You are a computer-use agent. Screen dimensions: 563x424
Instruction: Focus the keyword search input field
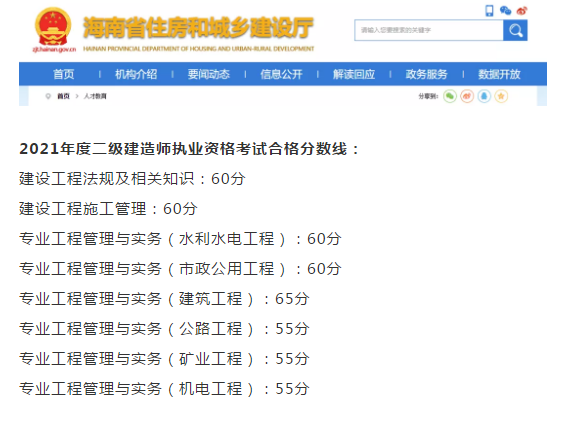(x=429, y=31)
